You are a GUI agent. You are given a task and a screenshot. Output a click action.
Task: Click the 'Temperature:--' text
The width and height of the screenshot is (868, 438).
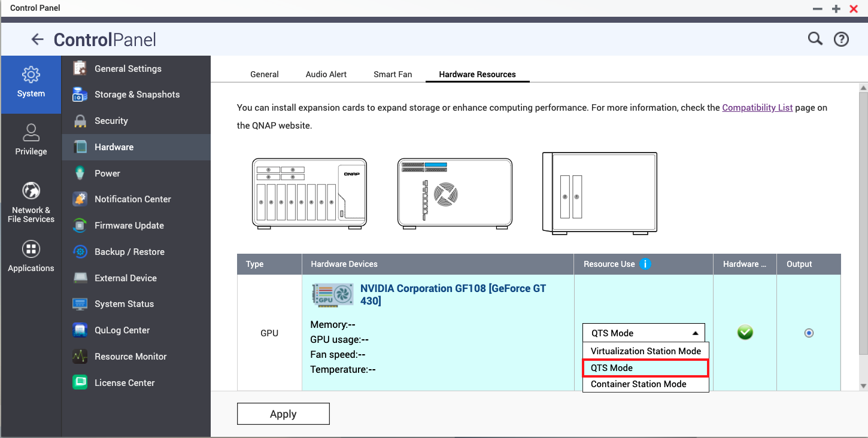point(343,369)
